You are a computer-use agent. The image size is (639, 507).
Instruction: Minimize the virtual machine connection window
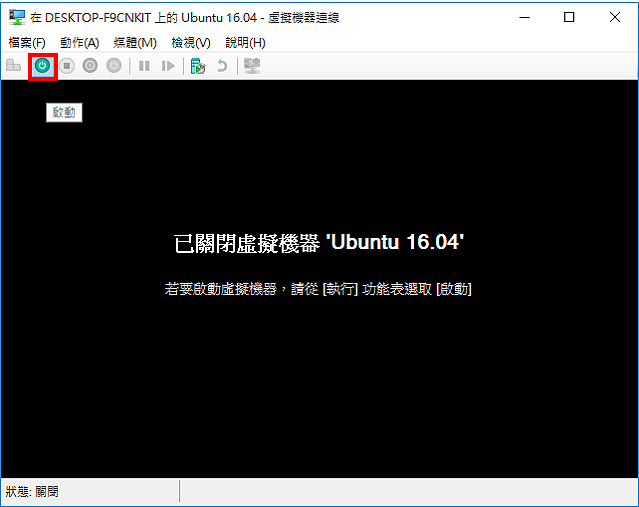tap(525, 17)
